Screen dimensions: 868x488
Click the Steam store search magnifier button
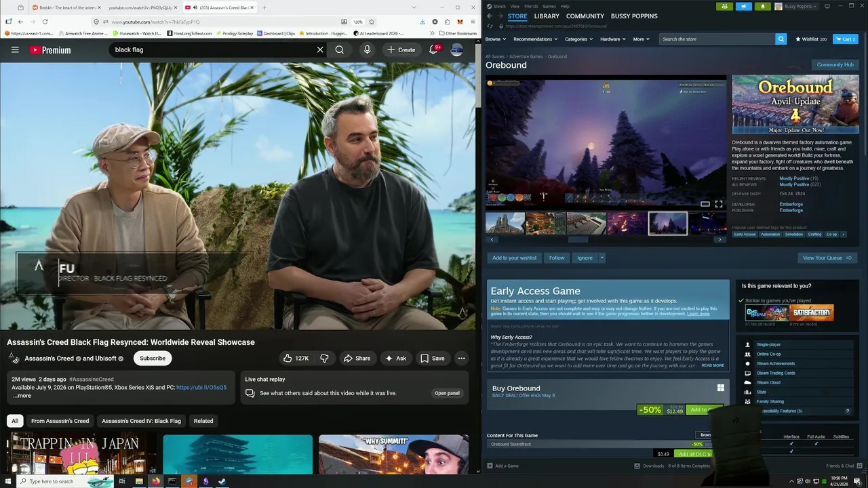(x=781, y=39)
